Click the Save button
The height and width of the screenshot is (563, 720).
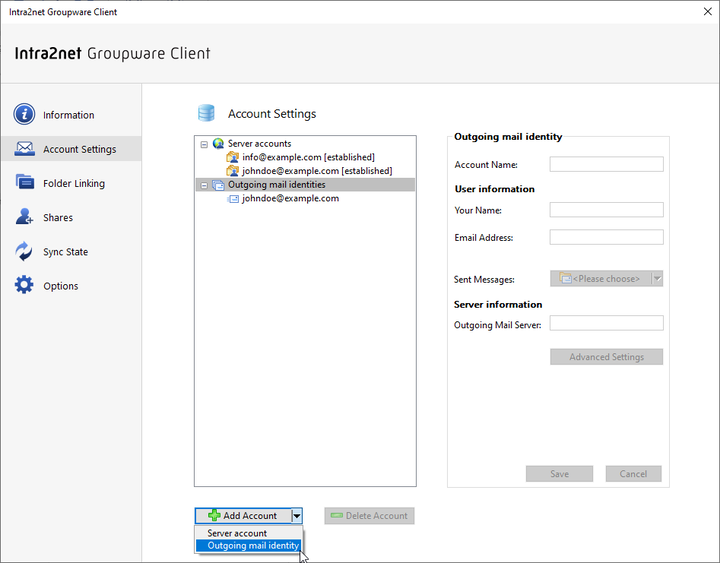tap(559, 474)
